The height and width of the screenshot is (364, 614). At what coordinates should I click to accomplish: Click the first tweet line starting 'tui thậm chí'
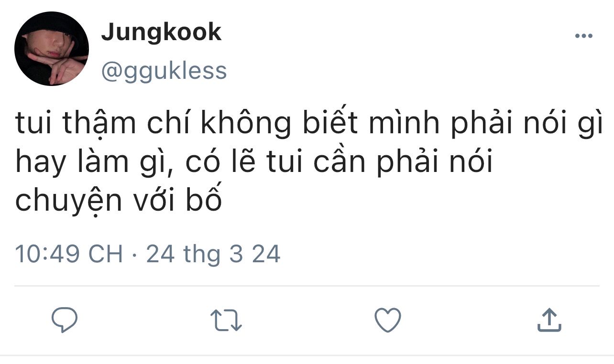(x=309, y=123)
